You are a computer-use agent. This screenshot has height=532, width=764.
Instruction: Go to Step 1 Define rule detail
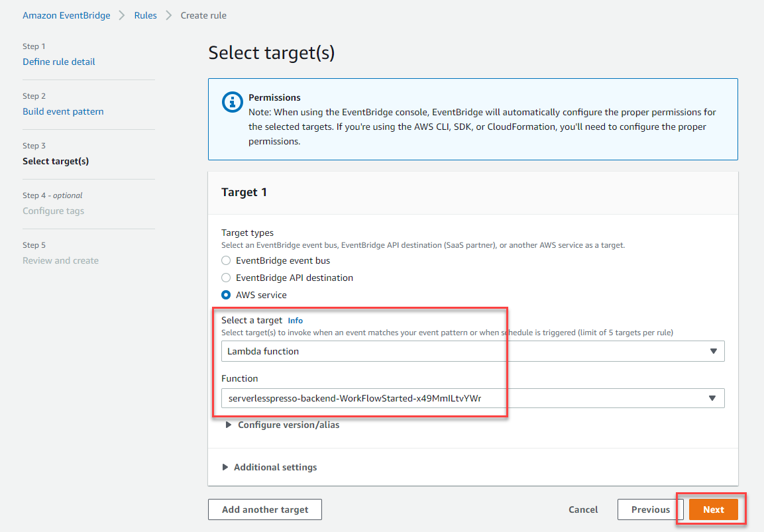tap(58, 62)
